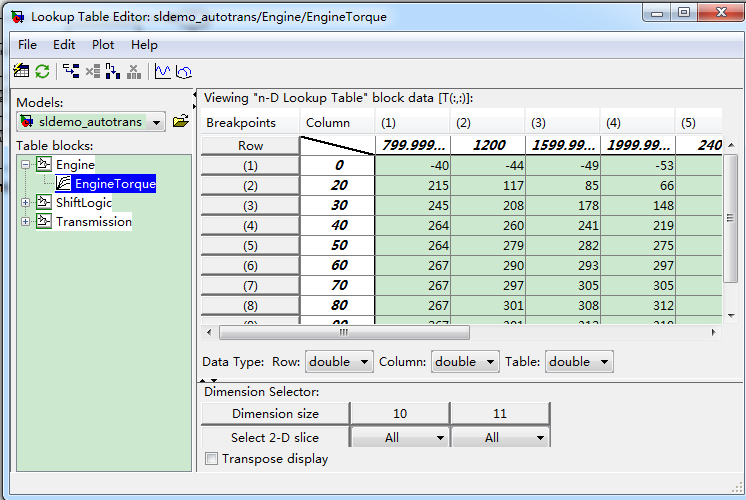The image size is (746, 500).
Task: Open the Table data type dropdown
Action: click(579, 362)
